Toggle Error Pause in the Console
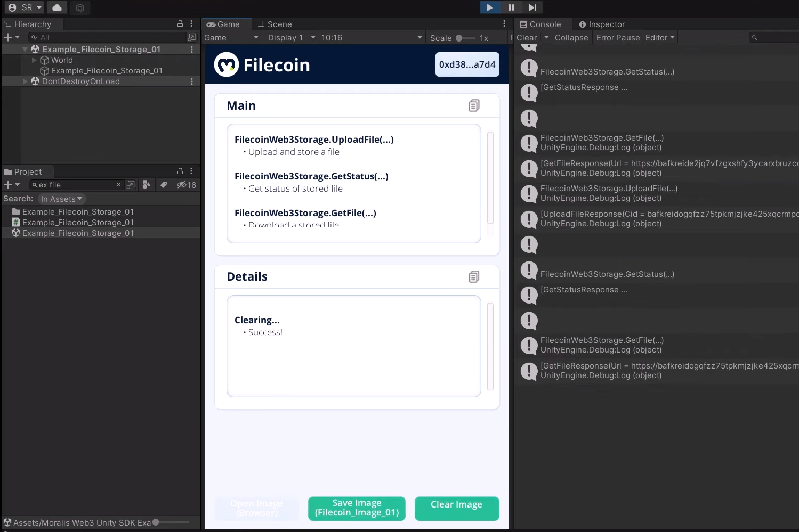This screenshot has height=532, width=799. click(618, 38)
